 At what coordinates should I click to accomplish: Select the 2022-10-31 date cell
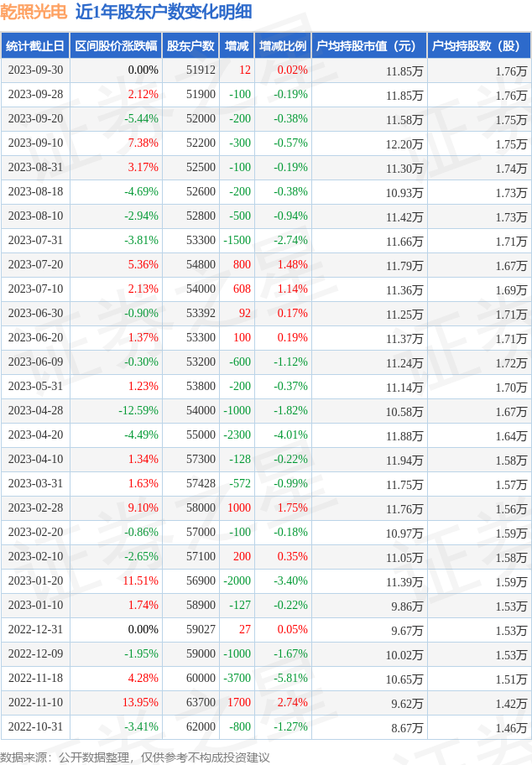click(x=35, y=726)
